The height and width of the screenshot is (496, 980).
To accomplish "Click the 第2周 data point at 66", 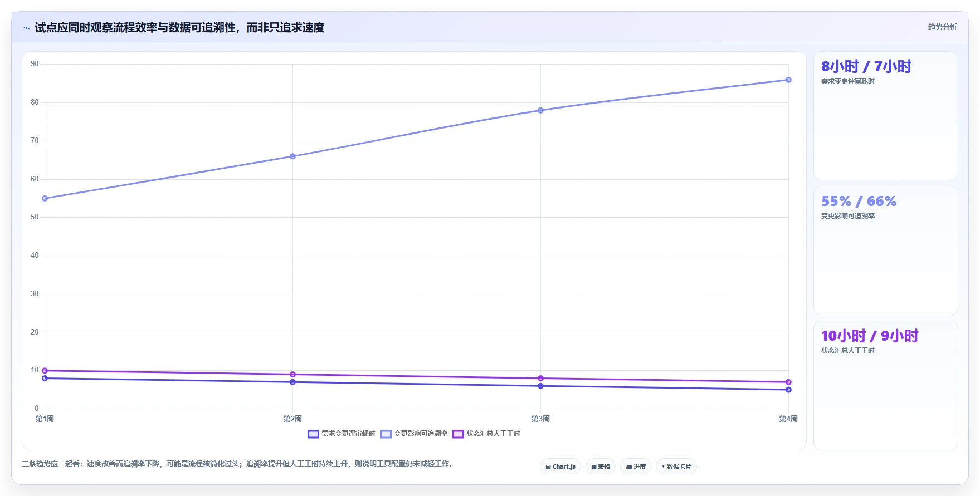I will [x=292, y=156].
